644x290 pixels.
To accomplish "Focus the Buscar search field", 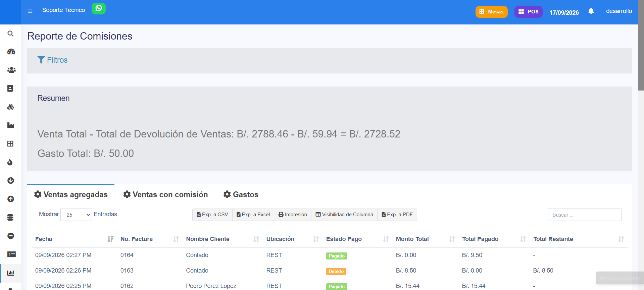I will [585, 215].
